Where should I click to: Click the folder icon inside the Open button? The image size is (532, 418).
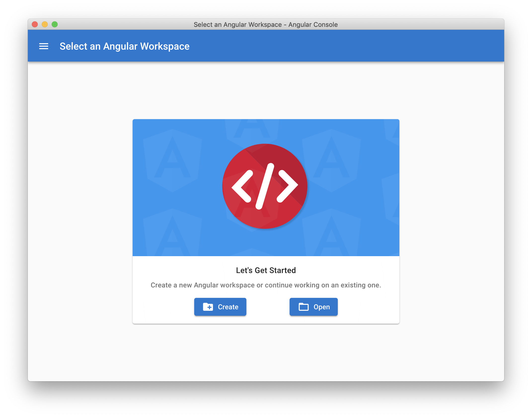(x=303, y=307)
